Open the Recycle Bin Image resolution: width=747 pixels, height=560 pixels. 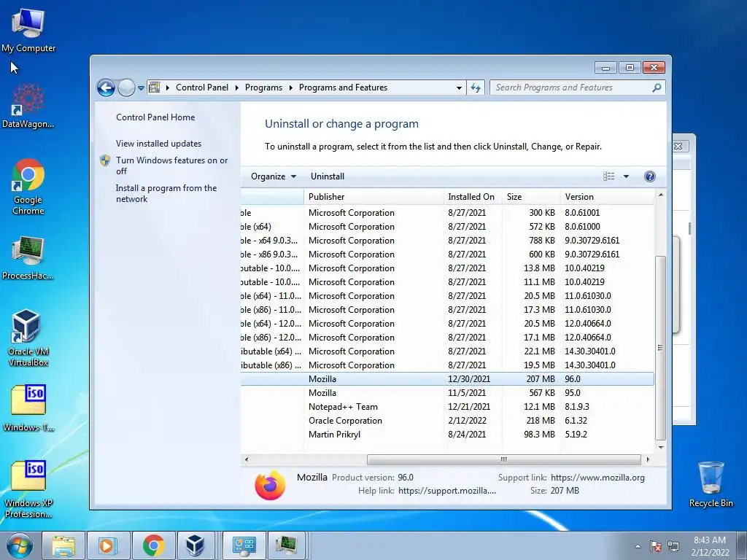click(x=711, y=484)
